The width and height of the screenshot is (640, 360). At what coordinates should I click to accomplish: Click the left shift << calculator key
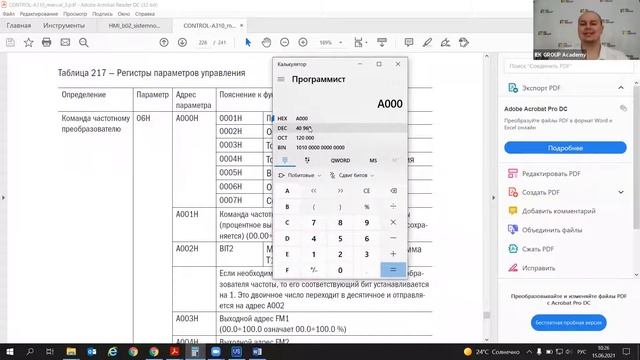(313, 191)
